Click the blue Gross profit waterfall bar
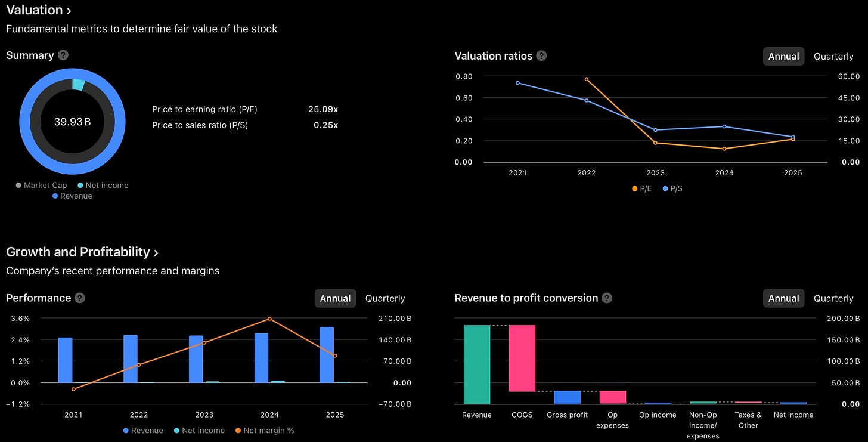Viewport: 868px width, 442px height. [568, 397]
